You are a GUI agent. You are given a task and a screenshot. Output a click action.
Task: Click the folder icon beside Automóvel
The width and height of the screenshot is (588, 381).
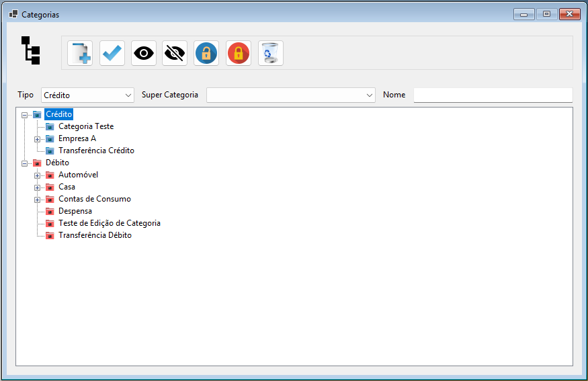coord(50,175)
